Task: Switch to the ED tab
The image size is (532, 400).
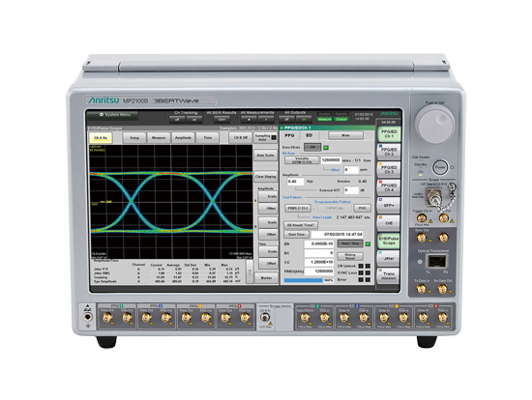Action: coord(310,135)
